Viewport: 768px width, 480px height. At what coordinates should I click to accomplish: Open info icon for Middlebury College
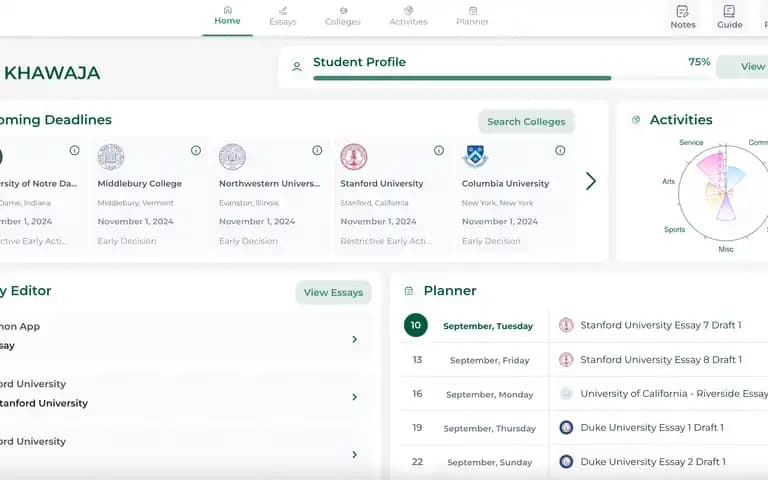point(196,150)
